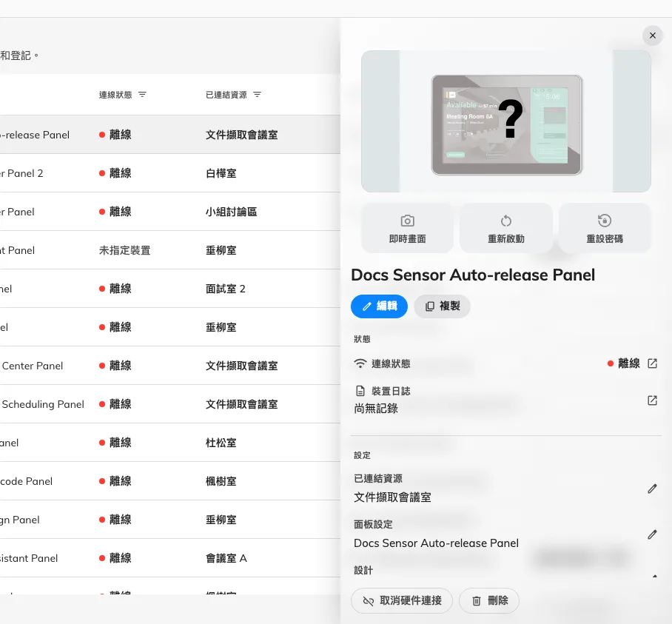Click the 複製 duplicate button
Viewport: 672px width, 624px height.
442,306
